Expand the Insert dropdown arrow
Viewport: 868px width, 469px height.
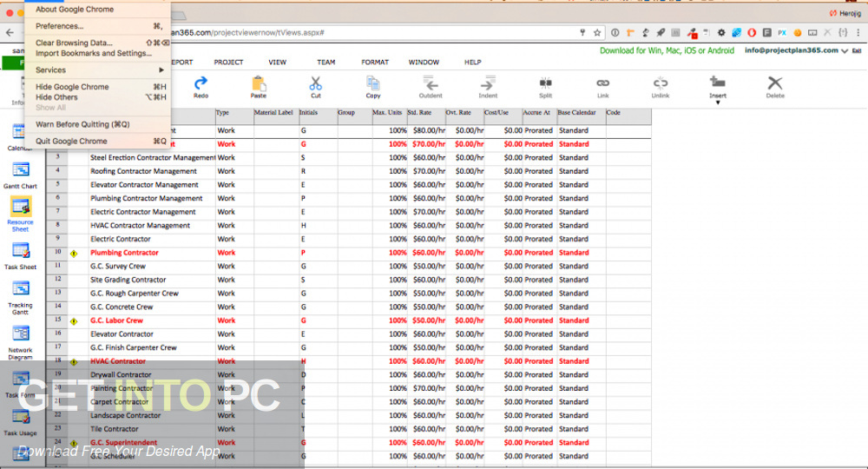pyautogui.click(x=718, y=102)
